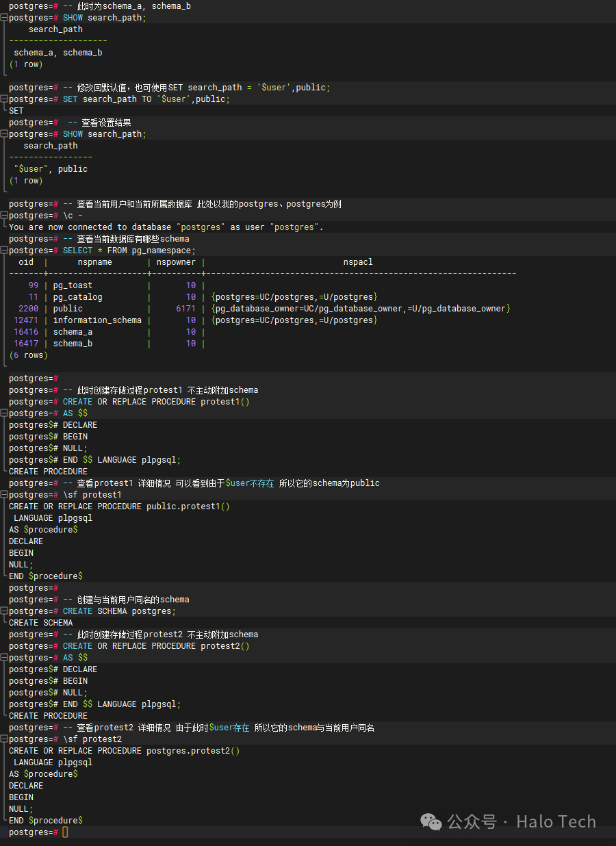The image size is (616, 846).
Task: Click "CREATE OR REPLACE PROCEDURE public.protest1()" output line
Action: 120,507
